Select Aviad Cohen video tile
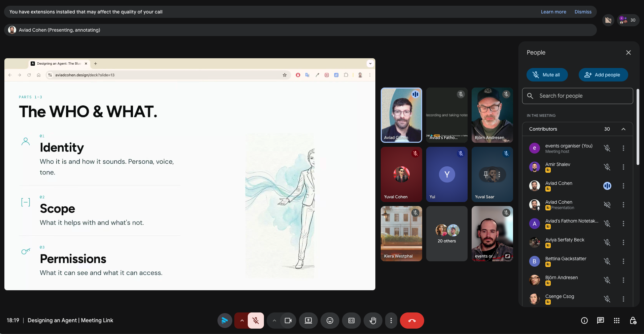This screenshot has height=334, width=644. 401,115
